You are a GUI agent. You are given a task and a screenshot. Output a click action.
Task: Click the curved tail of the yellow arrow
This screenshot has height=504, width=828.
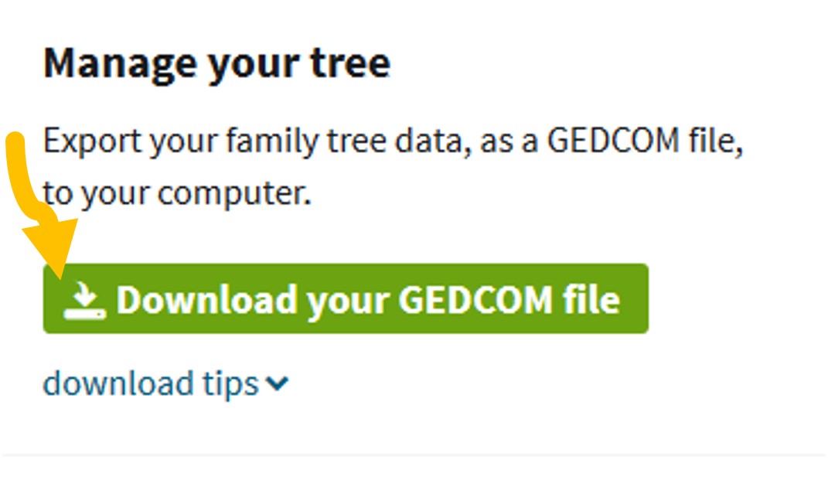coord(20,166)
